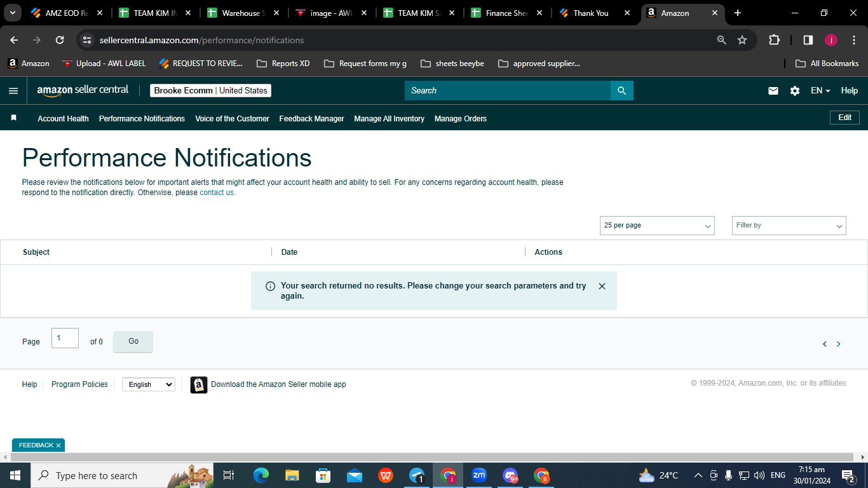Switch to the Finance Sheet tab
Viewport: 868px width, 488px height.
pyautogui.click(x=506, y=13)
